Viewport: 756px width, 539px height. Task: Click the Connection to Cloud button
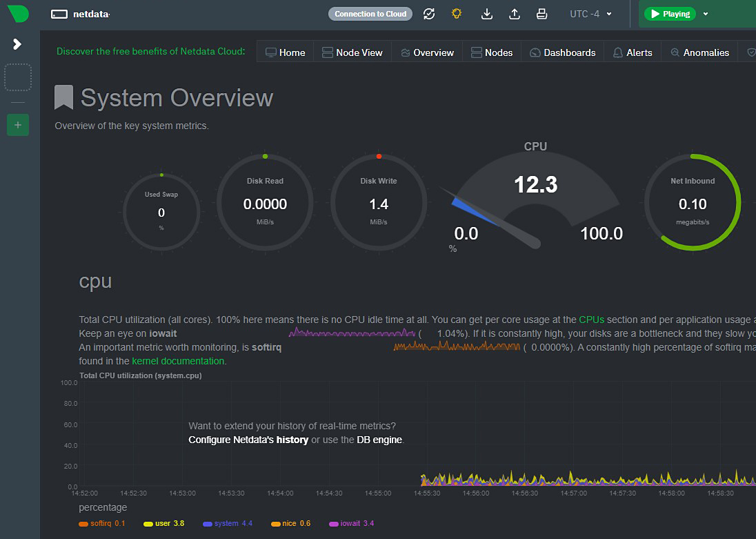370,14
